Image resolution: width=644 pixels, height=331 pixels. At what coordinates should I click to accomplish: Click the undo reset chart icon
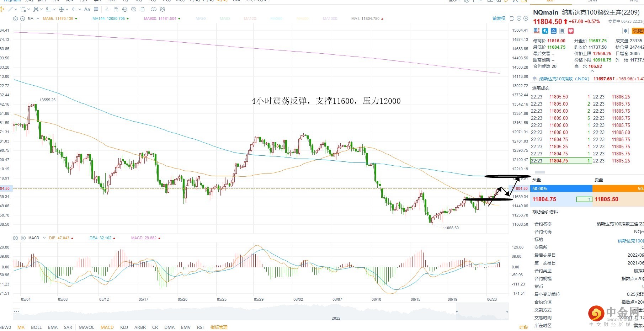512,18
